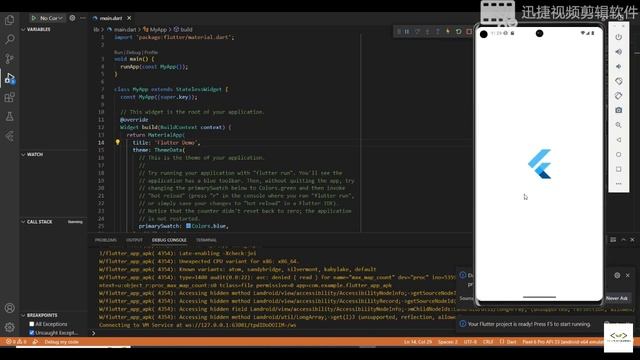The image size is (640, 360).
Task: Click the 'Running' call stack status label
Action: [75, 222]
